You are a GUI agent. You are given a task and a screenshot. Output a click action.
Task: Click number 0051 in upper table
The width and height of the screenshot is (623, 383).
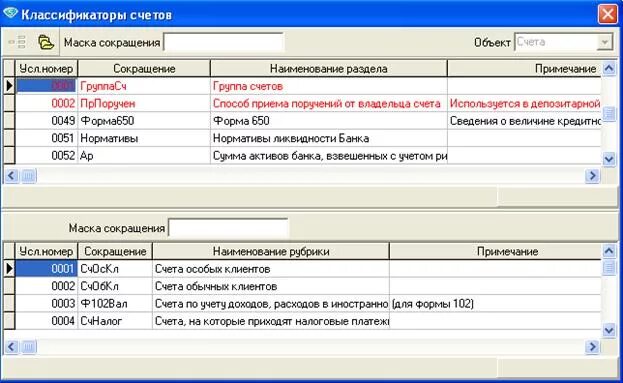coord(46,138)
